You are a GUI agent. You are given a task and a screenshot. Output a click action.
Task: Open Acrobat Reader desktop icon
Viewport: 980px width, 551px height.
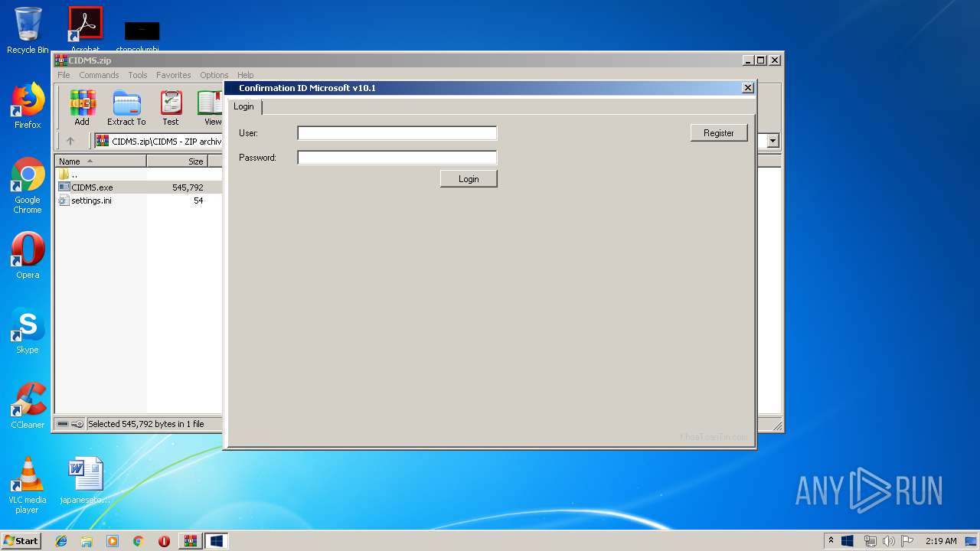pos(85,31)
